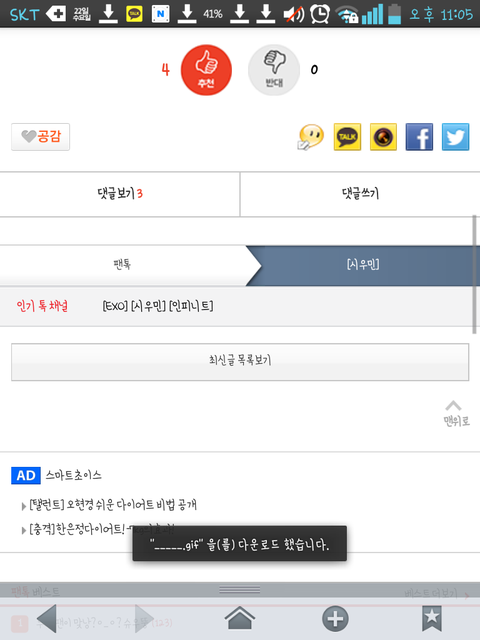Tap the yellow smiley chat icon
Viewport: 480px width, 640px height.
(x=311, y=137)
